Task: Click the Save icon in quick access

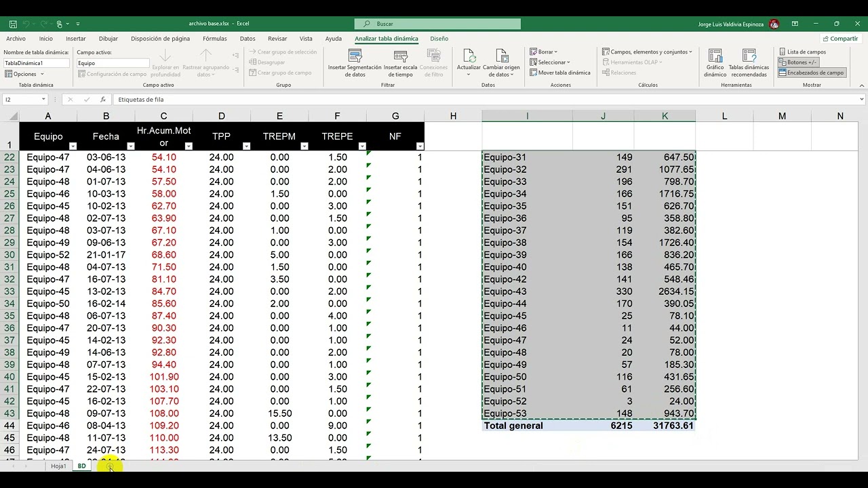Action: tap(14, 24)
